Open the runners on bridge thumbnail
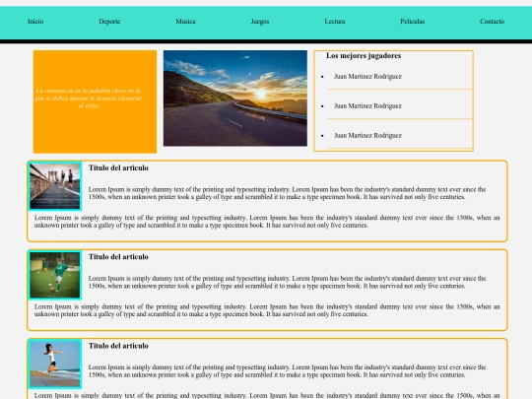This screenshot has width=532, height=399. [x=55, y=186]
